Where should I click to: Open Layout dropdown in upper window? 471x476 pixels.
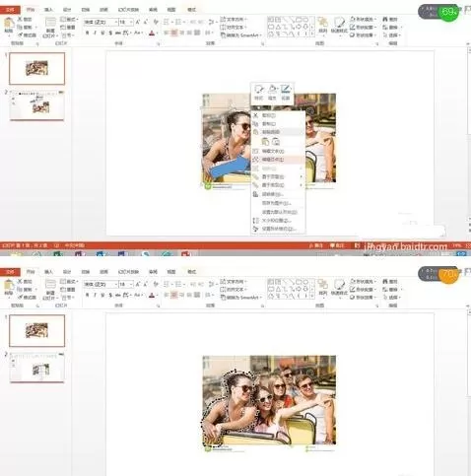click(69, 20)
